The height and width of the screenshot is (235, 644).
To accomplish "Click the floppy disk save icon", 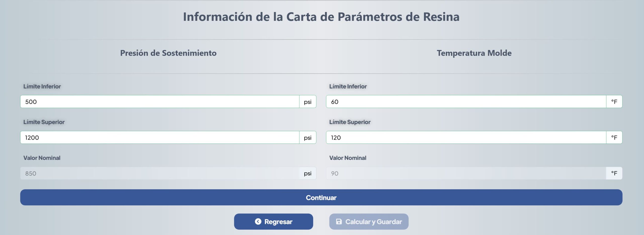I will [x=339, y=221].
